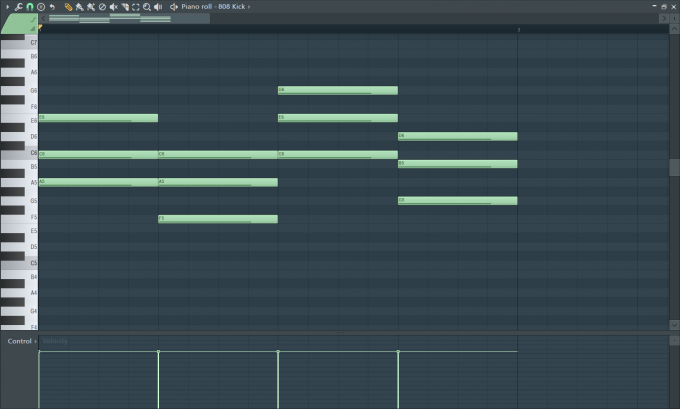This screenshot has height=409, width=680.
Task: Select the G5 note
Action: (x=458, y=201)
